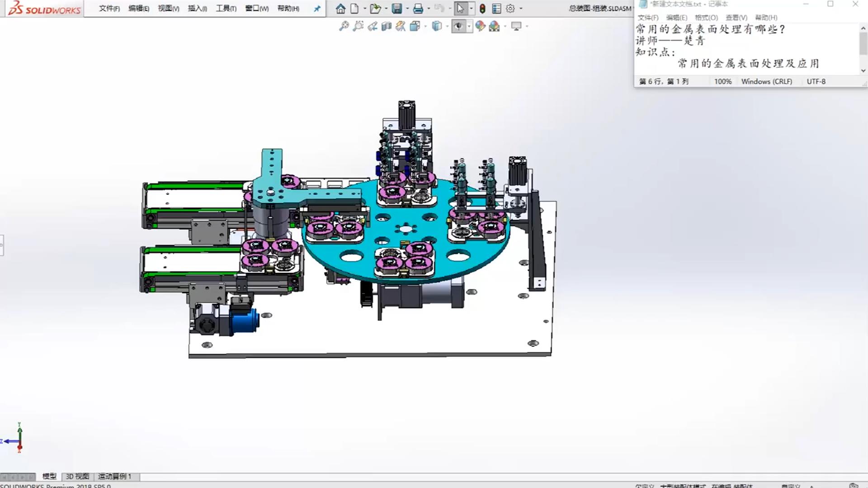Expand the Options gear dropdown arrow
868x488 pixels.
click(521, 8)
